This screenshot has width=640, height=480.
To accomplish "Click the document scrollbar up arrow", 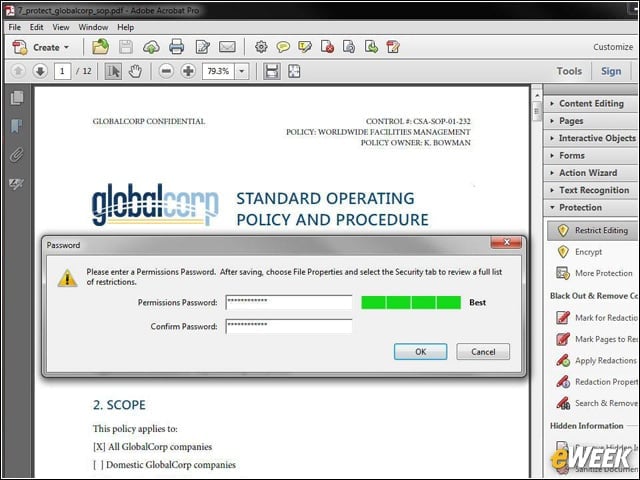I will pos(537,96).
